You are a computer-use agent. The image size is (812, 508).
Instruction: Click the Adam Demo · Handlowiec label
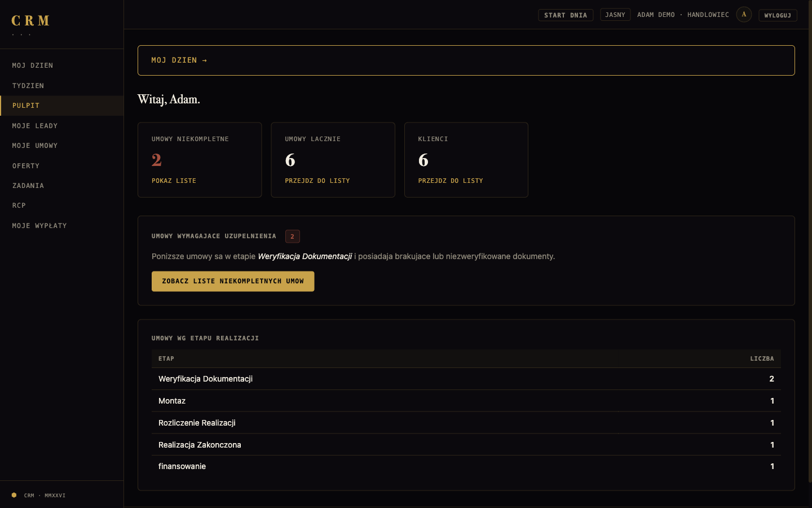pos(683,15)
